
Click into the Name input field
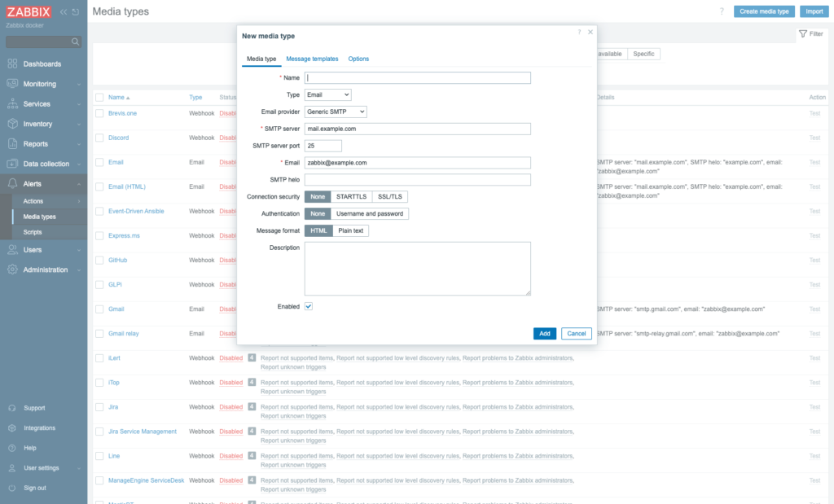pyautogui.click(x=418, y=77)
